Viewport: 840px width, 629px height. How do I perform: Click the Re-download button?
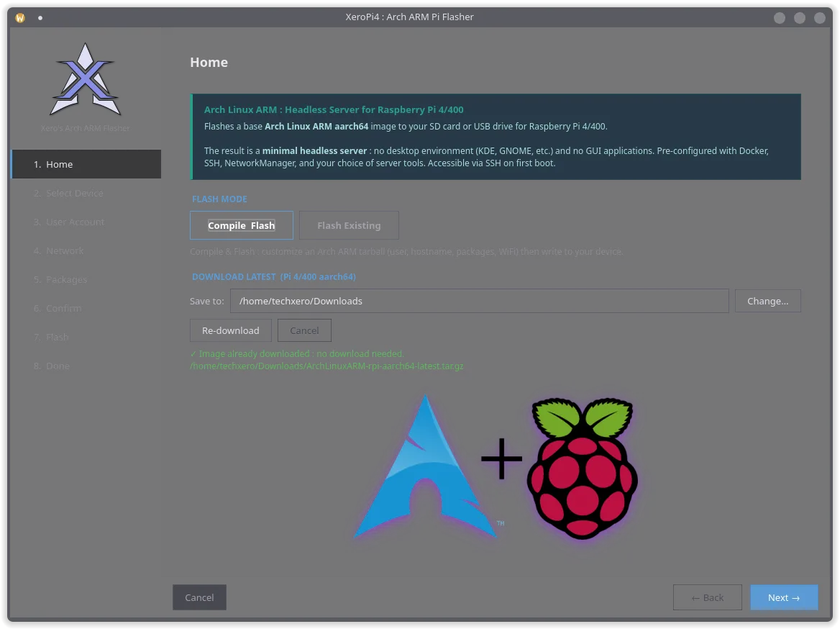coord(230,330)
